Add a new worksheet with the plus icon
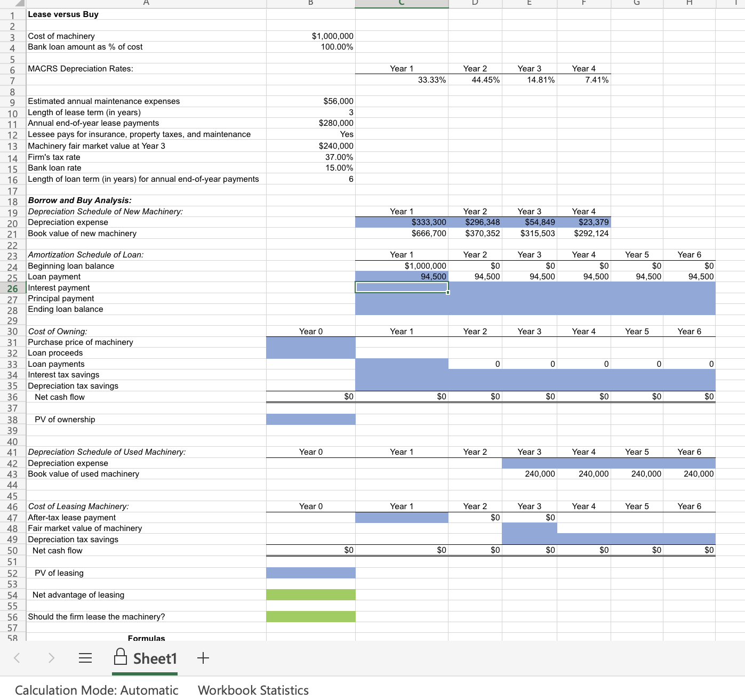The image size is (745, 700). [203, 658]
